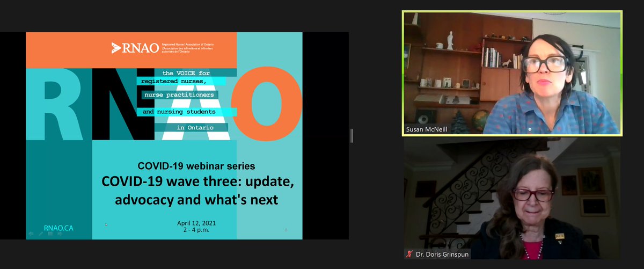644x269 pixels.
Task: Click the see-all-slides icon on the slide
Action: 50,234
